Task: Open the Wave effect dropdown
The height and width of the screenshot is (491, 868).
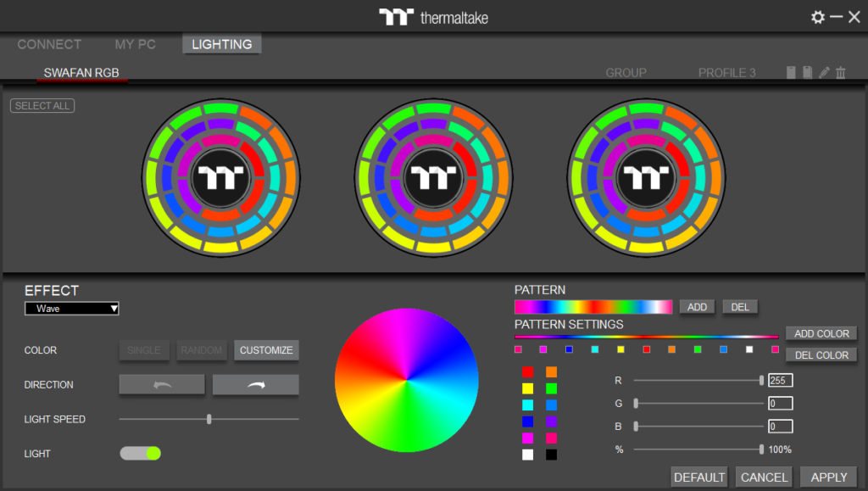Action: pos(72,309)
